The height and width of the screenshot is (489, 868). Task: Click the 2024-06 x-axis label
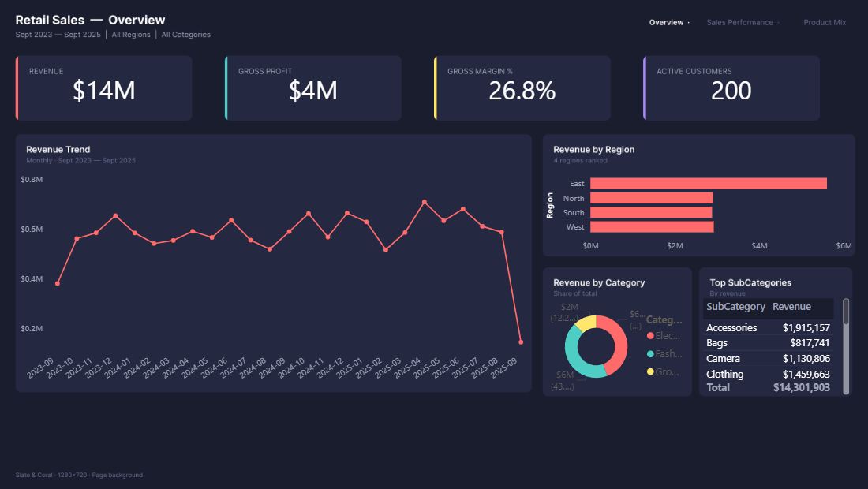(x=213, y=368)
